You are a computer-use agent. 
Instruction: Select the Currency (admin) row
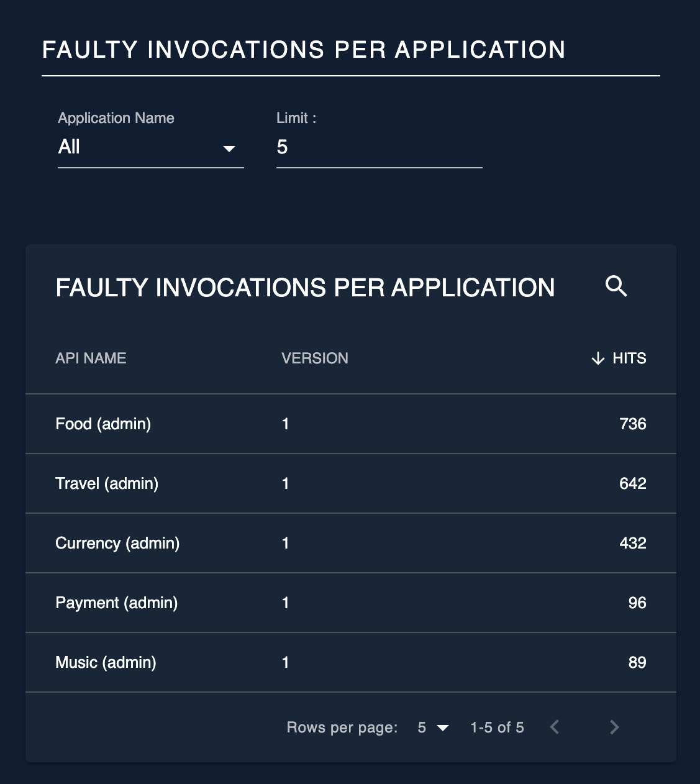(351, 543)
